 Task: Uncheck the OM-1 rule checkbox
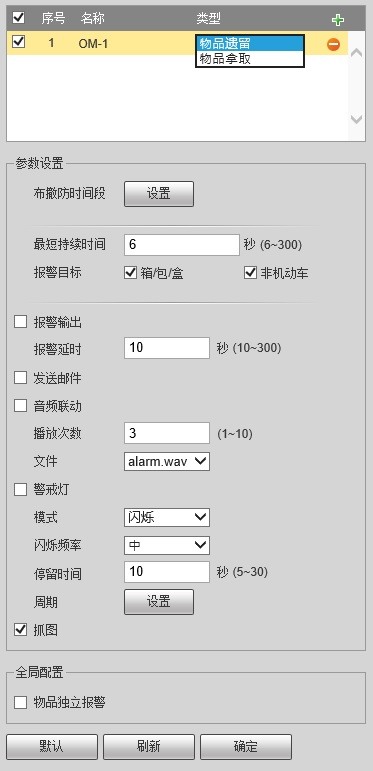coord(19,43)
